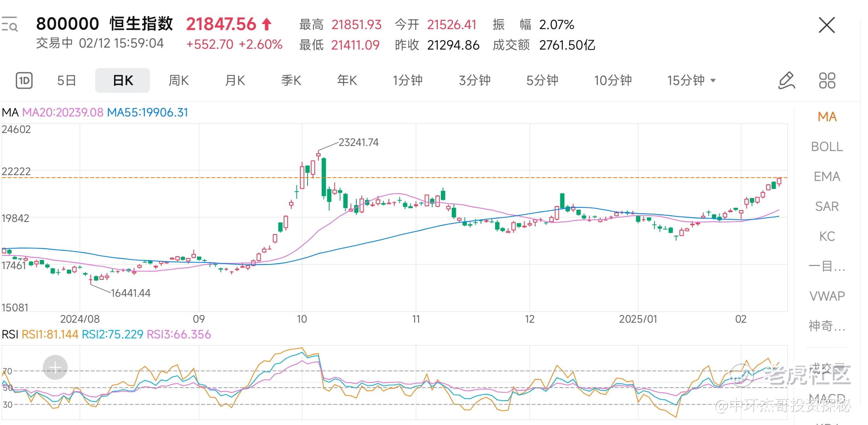Click the 23241.74 high point candle
The height and width of the screenshot is (425, 868).
pyautogui.click(x=318, y=155)
